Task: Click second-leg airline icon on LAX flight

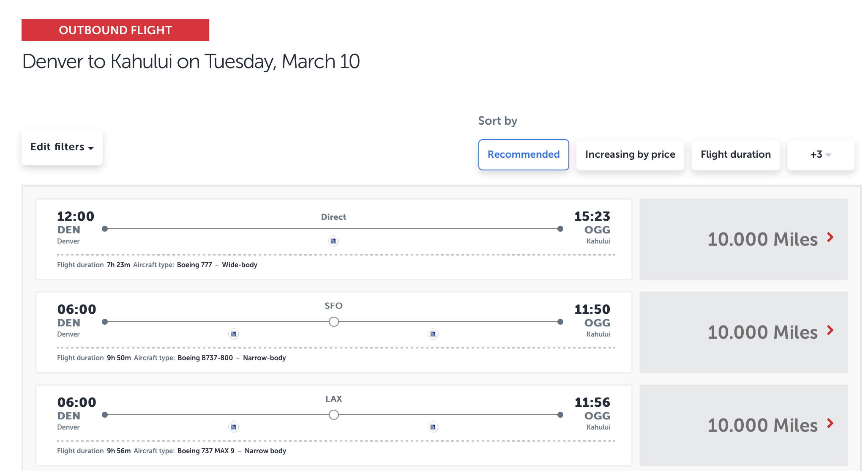Action: 433,427
